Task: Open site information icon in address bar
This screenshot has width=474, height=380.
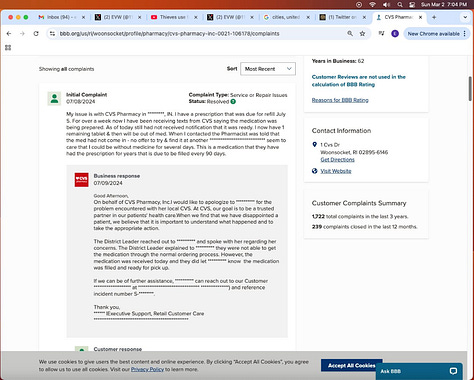Action: 52,34
